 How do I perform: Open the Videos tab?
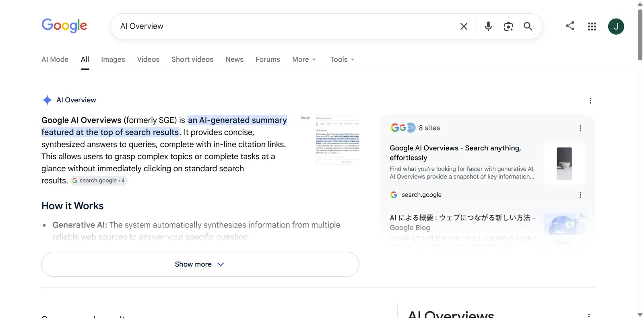pos(148,59)
